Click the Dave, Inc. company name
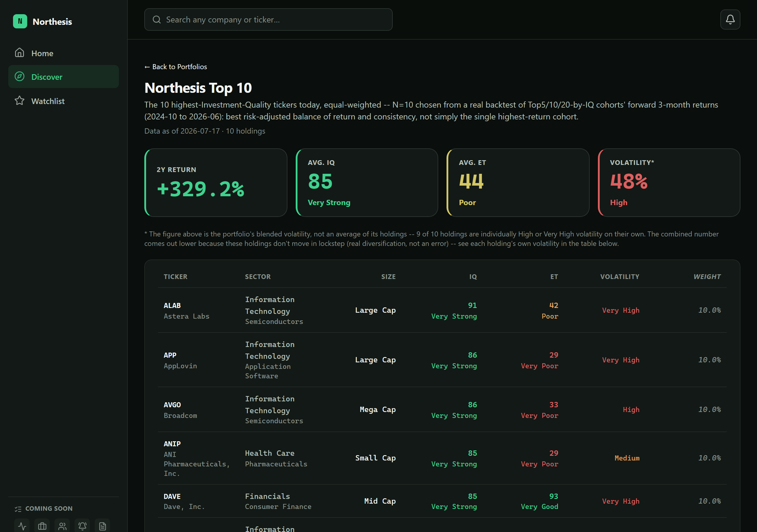757x532 pixels. [184, 507]
